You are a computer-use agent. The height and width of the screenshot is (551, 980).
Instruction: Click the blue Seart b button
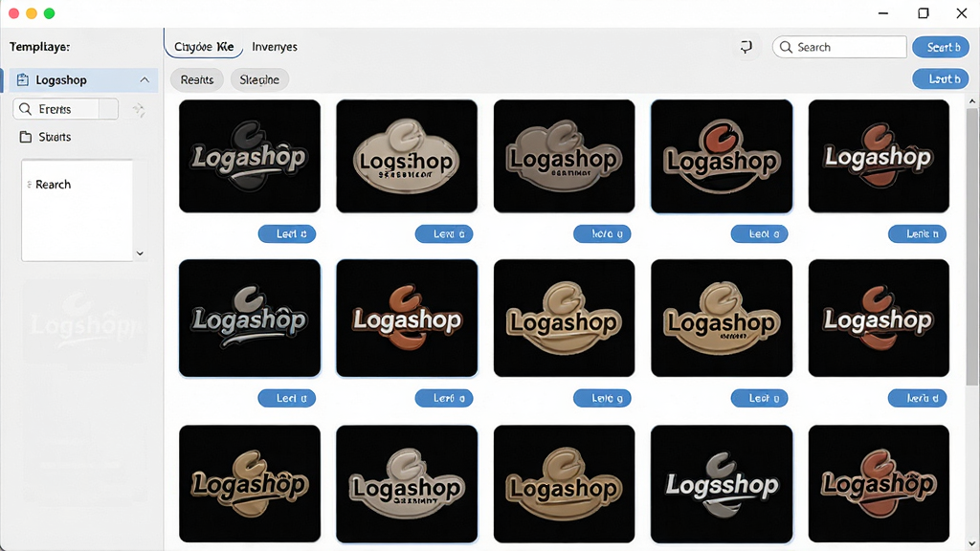[941, 47]
